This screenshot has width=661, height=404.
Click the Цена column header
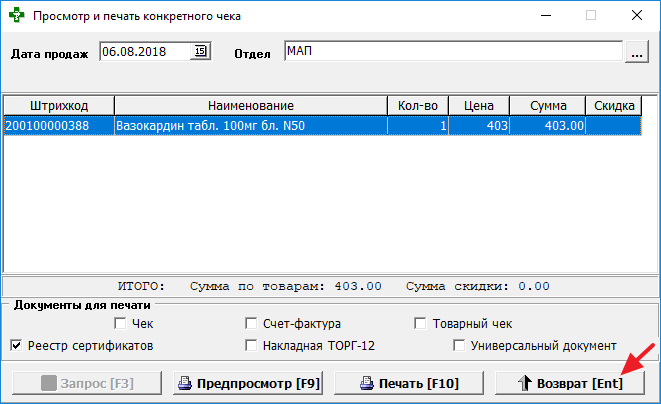click(x=479, y=105)
